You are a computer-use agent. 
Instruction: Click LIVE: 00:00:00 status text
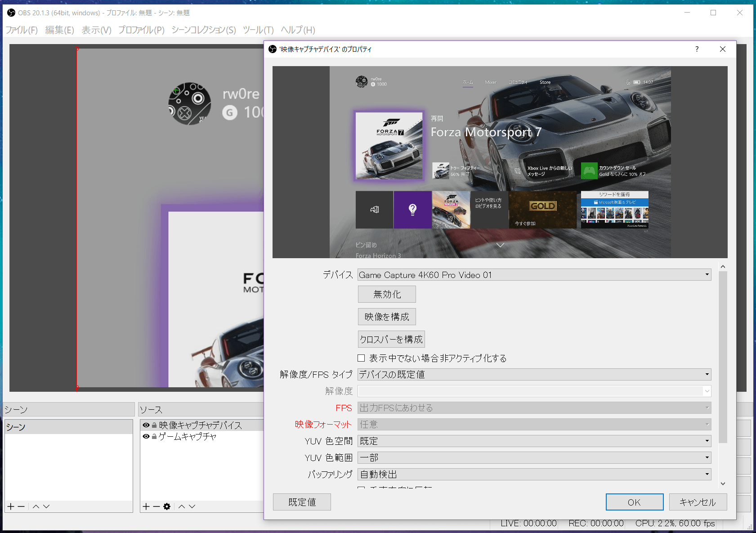tap(529, 524)
